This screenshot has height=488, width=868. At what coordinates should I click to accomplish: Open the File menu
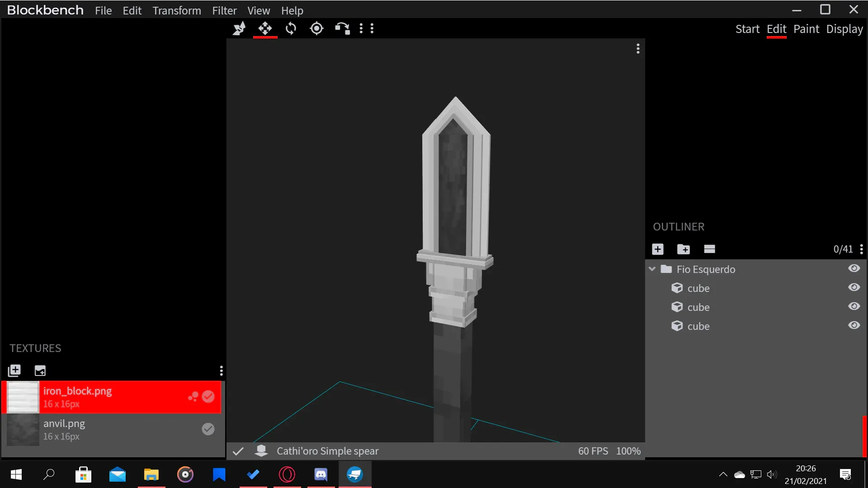[103, 10]
